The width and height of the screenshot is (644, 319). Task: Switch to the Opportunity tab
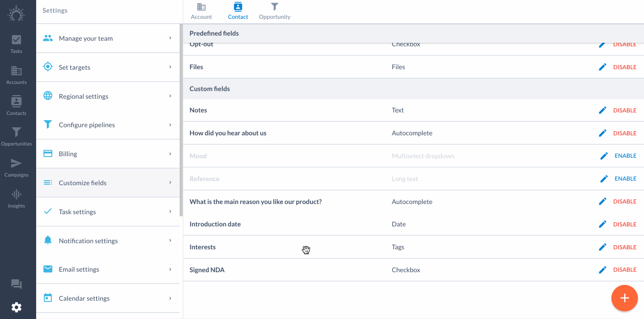point(274,11)
